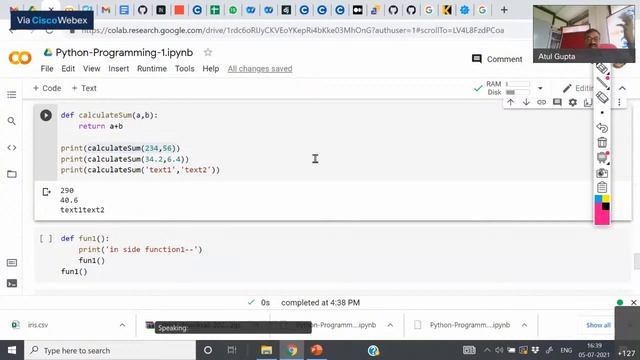Viewport: 640px width, 360px height.
Task: Expand options for the last Python-Programm ipynb download
Action: (524, 325)
